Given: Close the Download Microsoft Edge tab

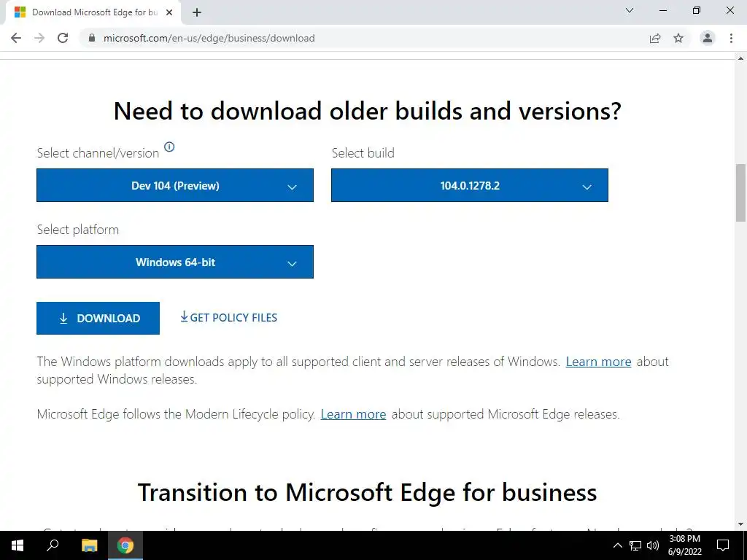Looking at the screenshot, I should click(x=169, y=12).
